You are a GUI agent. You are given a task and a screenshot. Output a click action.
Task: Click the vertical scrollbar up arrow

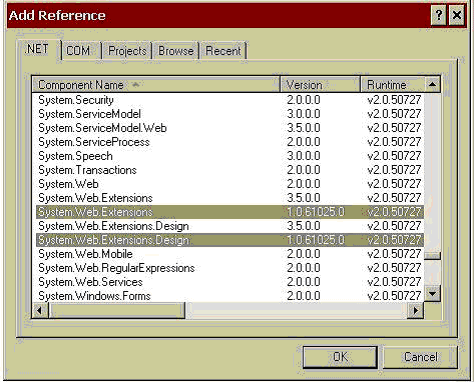(432, 85)
